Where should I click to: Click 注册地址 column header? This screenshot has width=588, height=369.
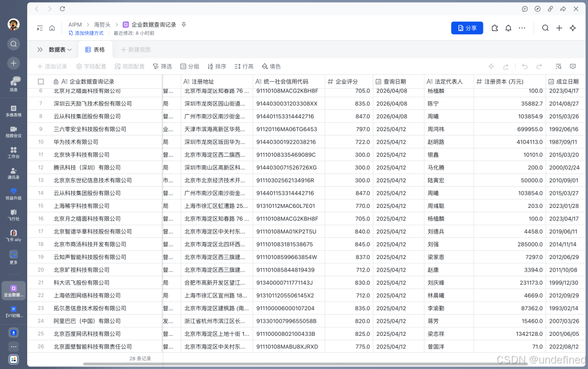[217, 82]
